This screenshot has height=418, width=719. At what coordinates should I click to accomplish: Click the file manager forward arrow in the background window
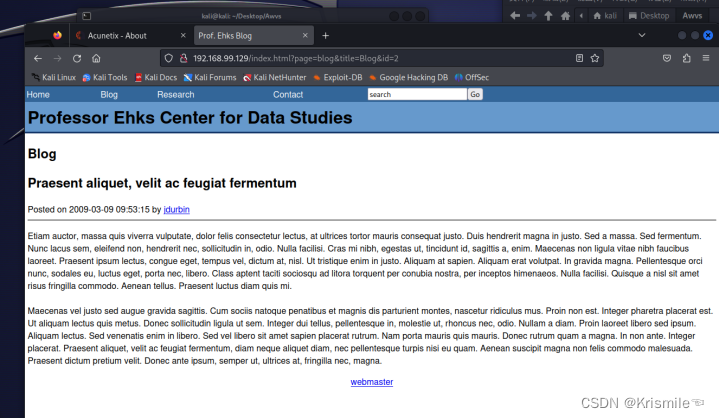click(531, 16)
